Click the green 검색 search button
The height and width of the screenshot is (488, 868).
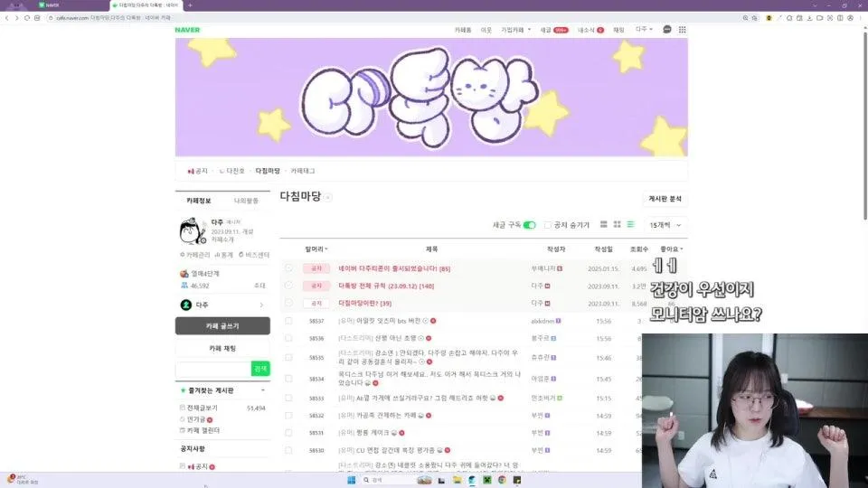(x=260, y=369)
